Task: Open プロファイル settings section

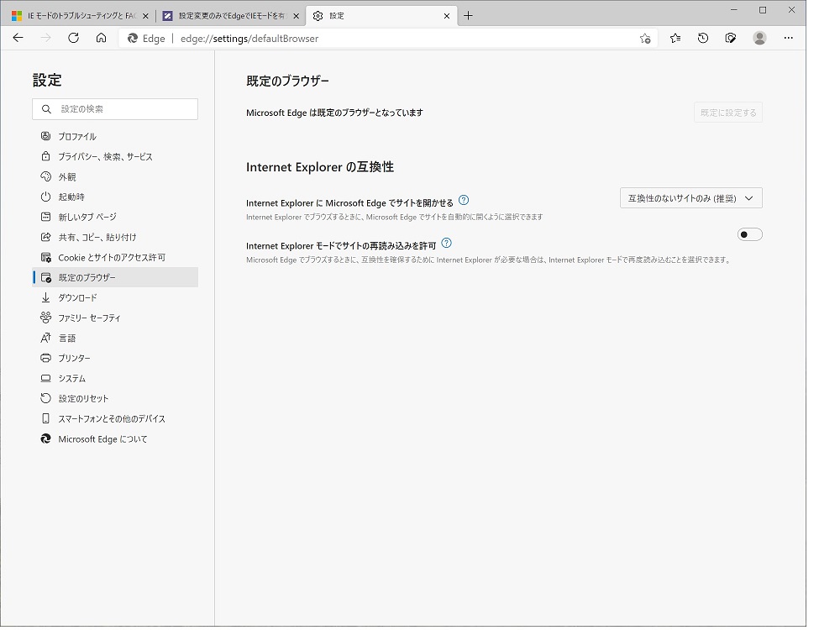Action: tap(115, 137)
